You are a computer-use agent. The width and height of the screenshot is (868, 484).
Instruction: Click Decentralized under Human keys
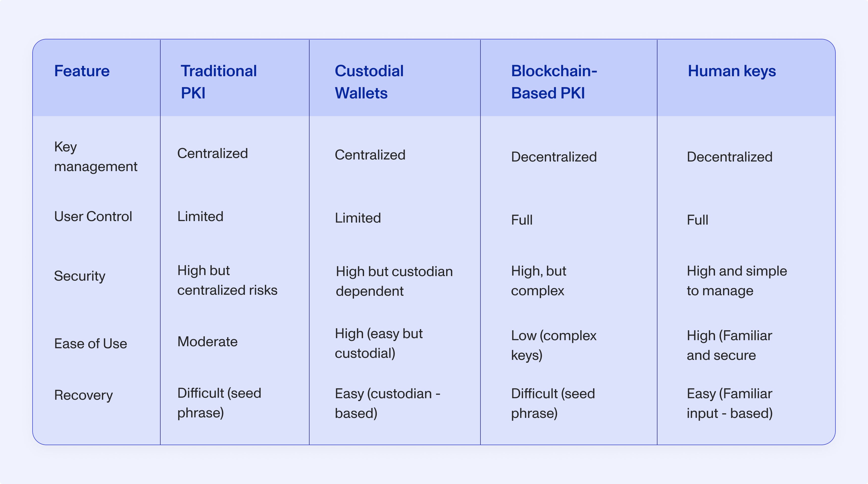(x=729, y=157)
